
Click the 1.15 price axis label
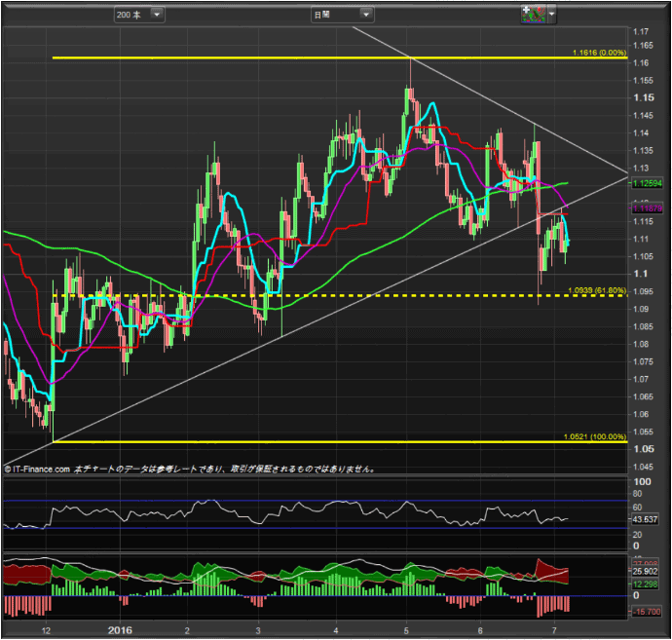coord(644,97)
